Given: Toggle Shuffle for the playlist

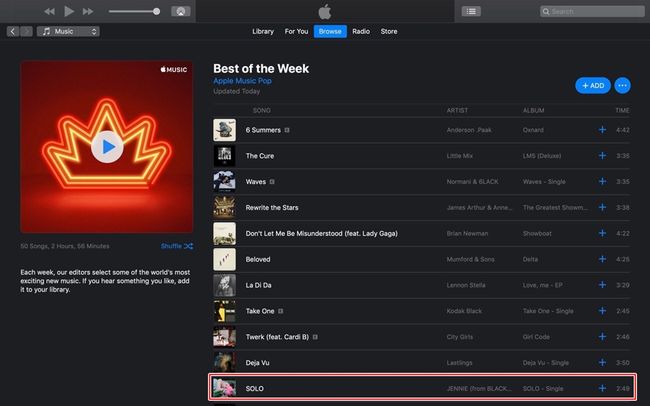Looking at the screenshot, I should pyautogui.click(x=177, y=246).
